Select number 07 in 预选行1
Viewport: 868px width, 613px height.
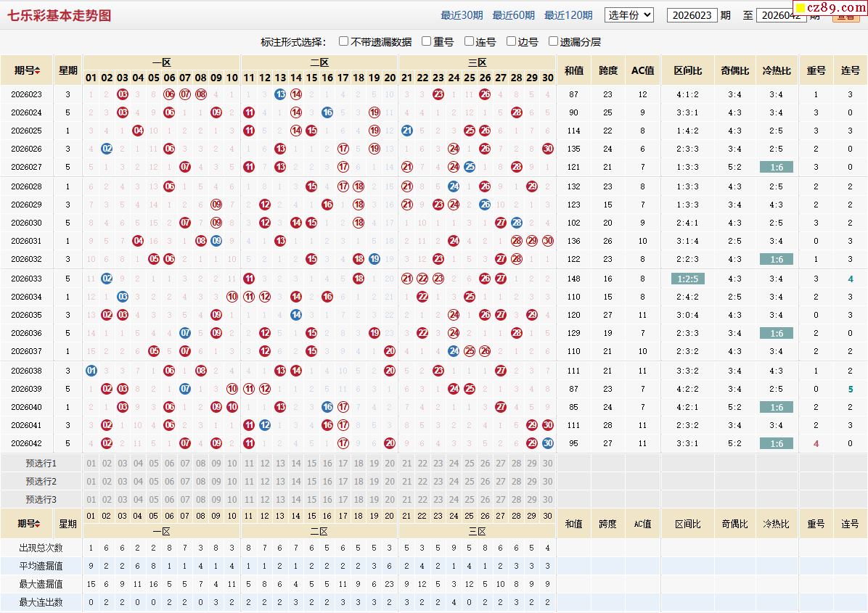click(x=185, y=463)
